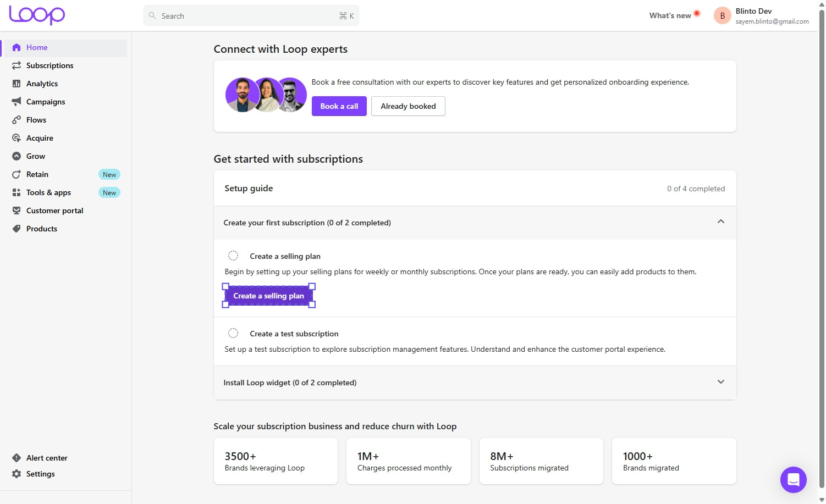The height and width of the screenshot is (504, 826).
Task: Expand 'Install Loop widget' section
Action: [x=720, y=381]
